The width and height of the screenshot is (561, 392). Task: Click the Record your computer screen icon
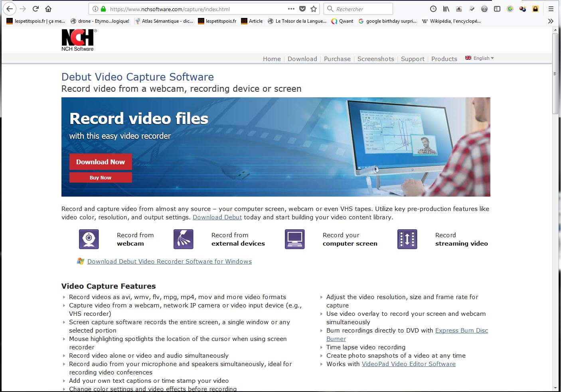tap(294, 239)
